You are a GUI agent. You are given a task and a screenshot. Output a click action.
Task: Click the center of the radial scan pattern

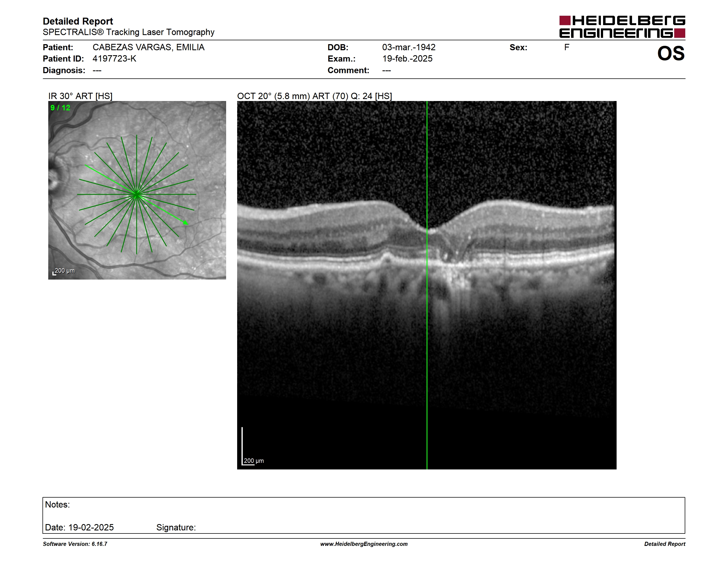coord(137,194)
